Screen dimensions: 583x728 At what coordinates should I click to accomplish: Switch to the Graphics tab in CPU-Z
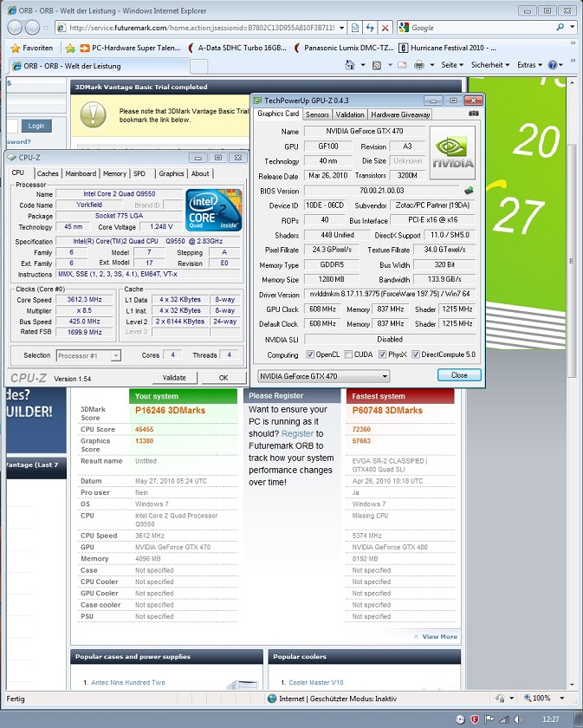(x=172, y=173)
